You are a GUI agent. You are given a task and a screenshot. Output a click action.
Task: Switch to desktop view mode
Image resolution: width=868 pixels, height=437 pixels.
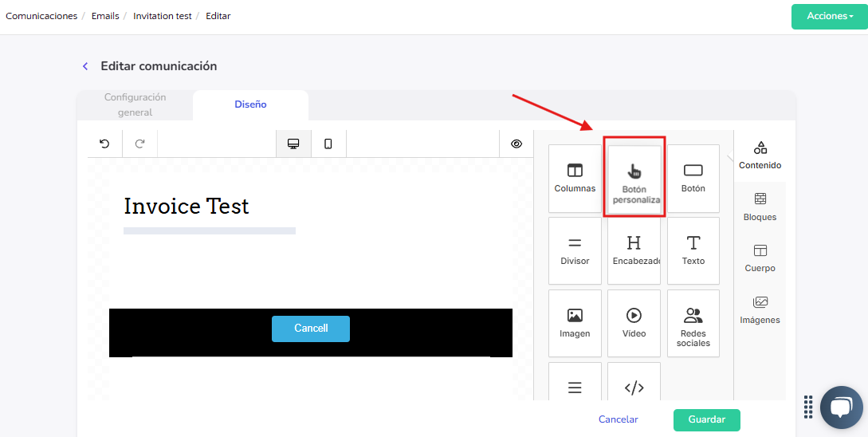click(x=293, y=144)
